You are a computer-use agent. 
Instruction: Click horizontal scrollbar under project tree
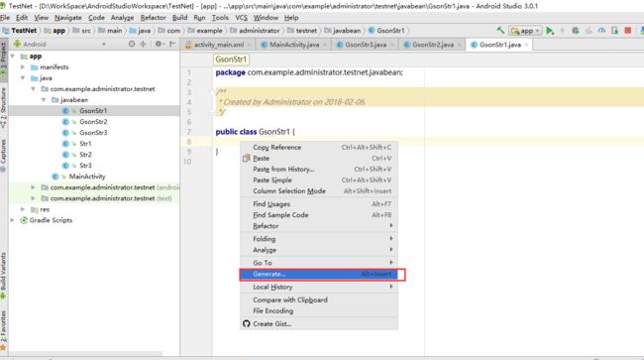pos(85,353)
